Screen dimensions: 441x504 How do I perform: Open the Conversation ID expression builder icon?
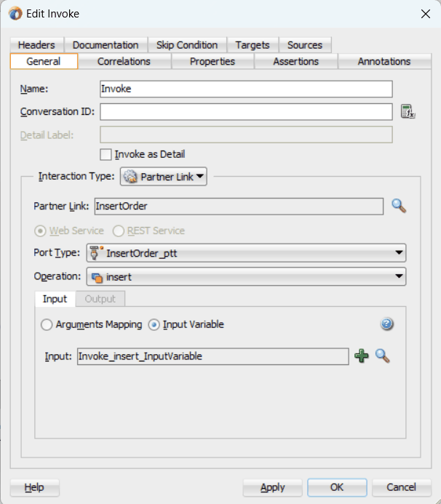408,111
